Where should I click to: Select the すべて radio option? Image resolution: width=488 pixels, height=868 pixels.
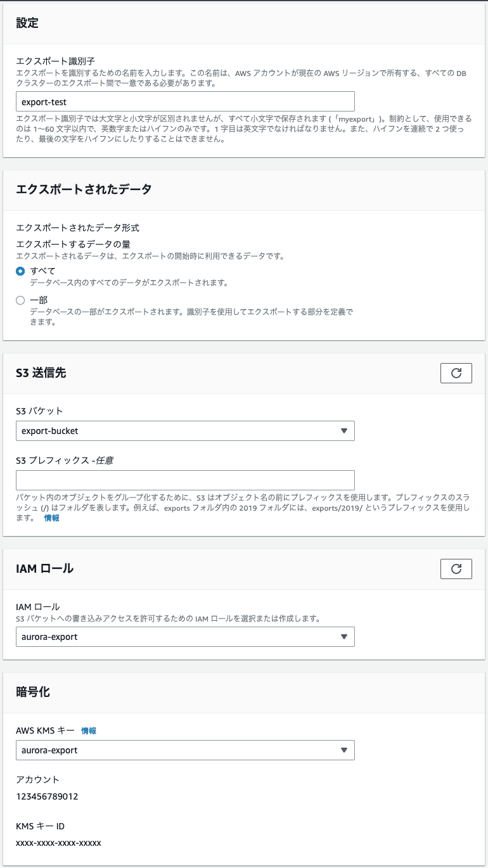coord(20,271)
